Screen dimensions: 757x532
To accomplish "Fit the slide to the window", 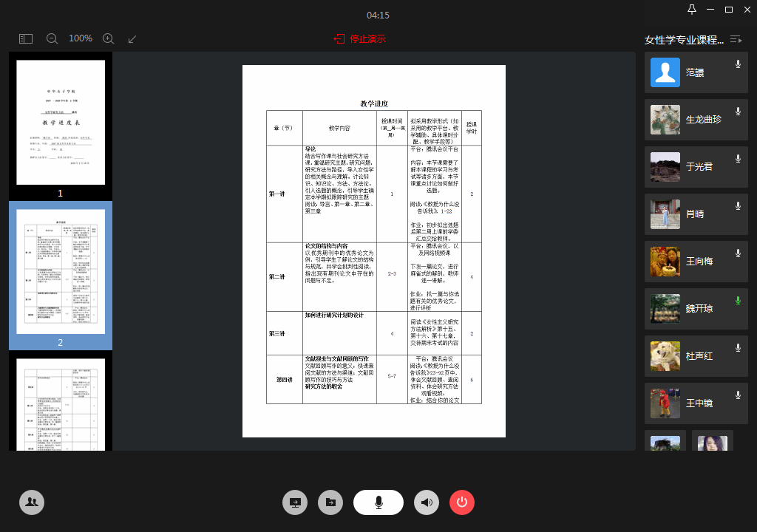I will tap(132, 38).
